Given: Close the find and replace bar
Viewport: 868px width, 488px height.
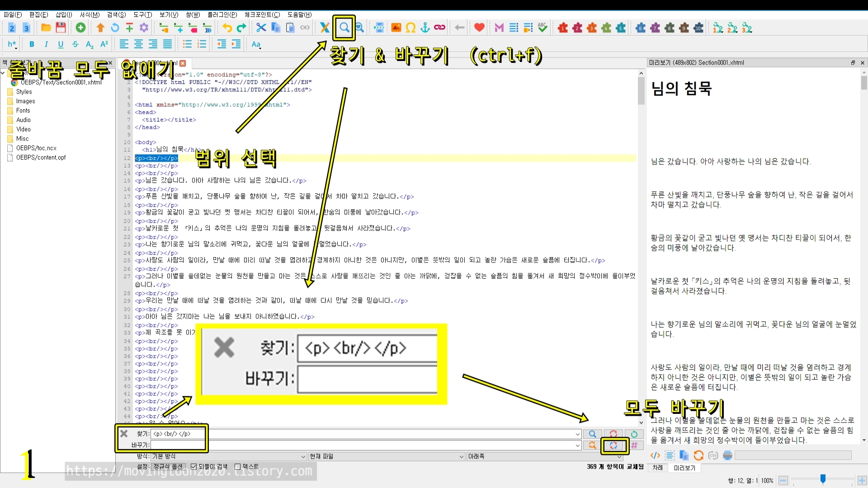Looking at the screenshot, I should [x=123, y=434].
